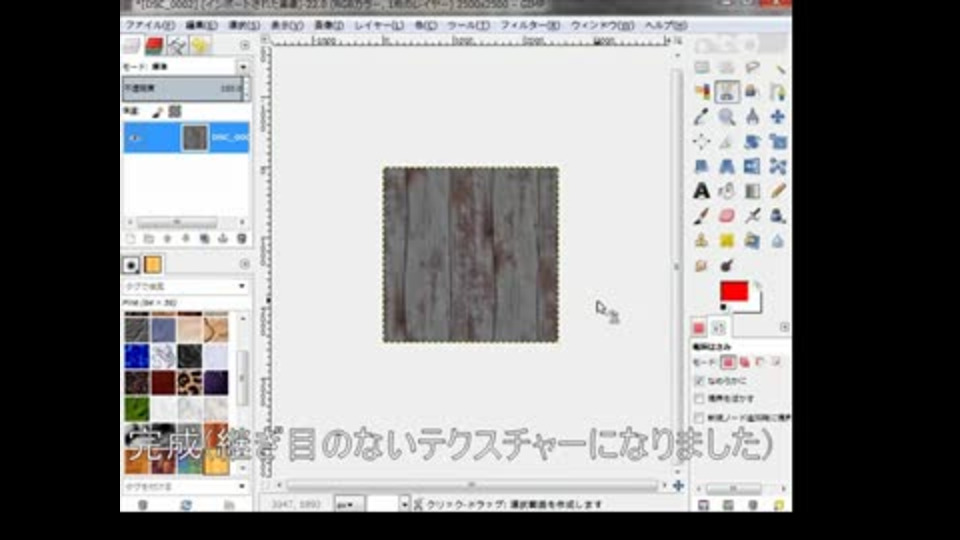Select the Flip tool
The width and height of the screenshot is (960, 540).
(x=752, y=166)
